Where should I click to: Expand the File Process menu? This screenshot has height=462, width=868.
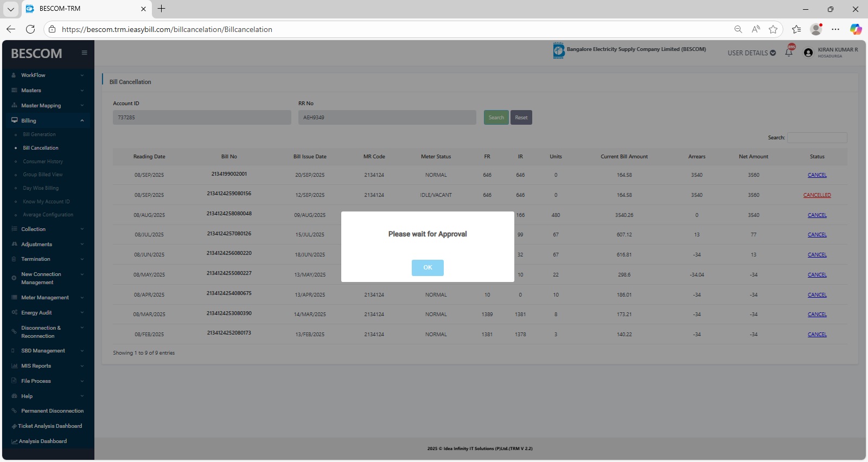tap(48, 381)
